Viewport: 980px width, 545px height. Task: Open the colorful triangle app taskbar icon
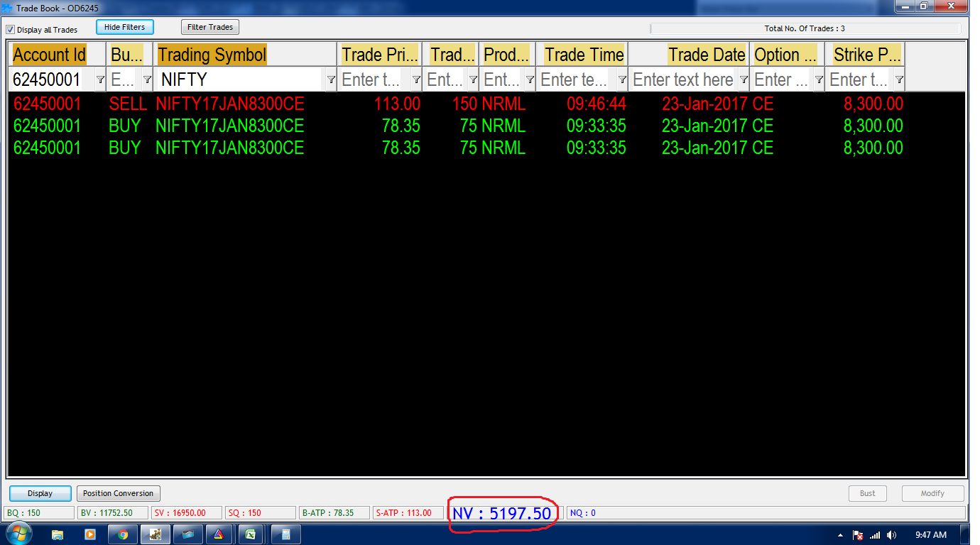(x=219, y=534)
